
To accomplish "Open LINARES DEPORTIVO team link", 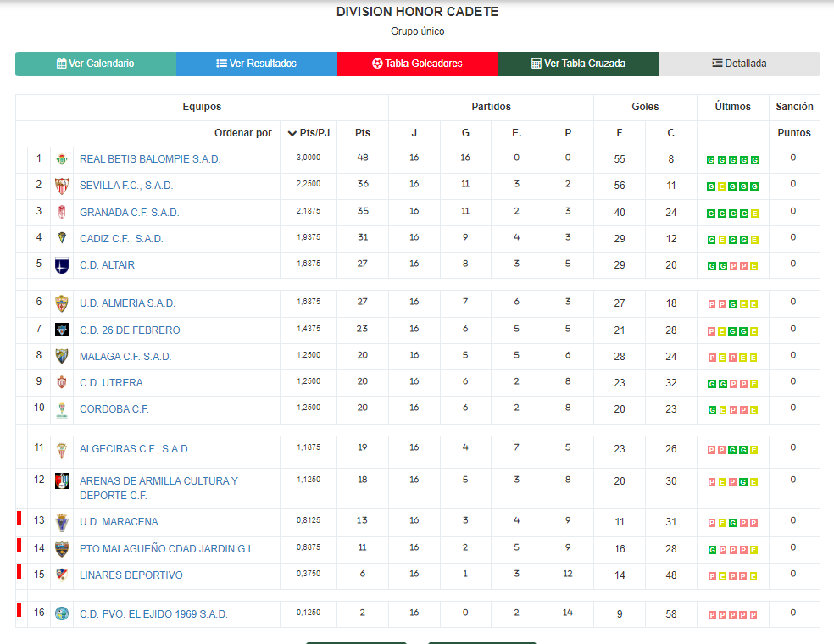I will click(131, 575).
